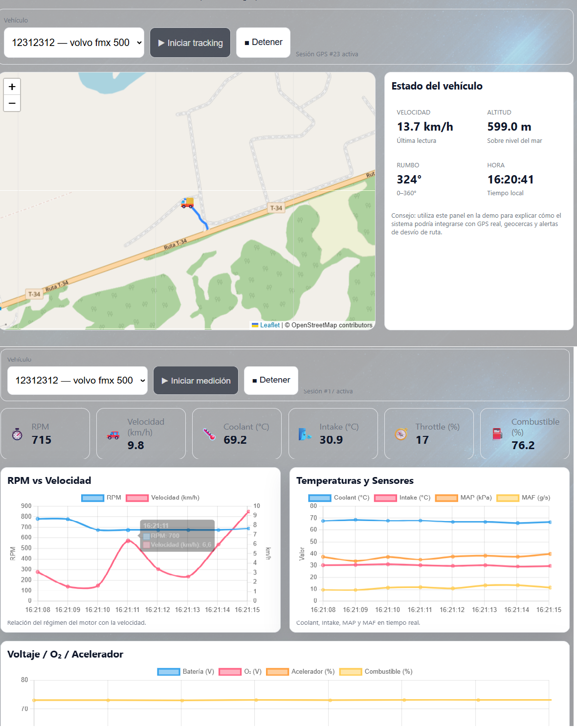Screen dimensions: 577x728
Task: Zoom out on the map
Action: click(x=12, y=103)
